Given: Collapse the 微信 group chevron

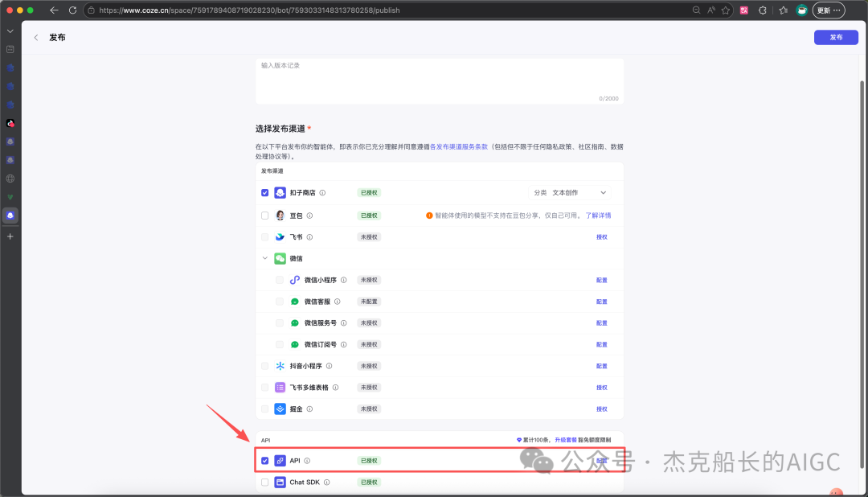Looking at the screenshot, I should pyautogui.click(x=264, y=258).
